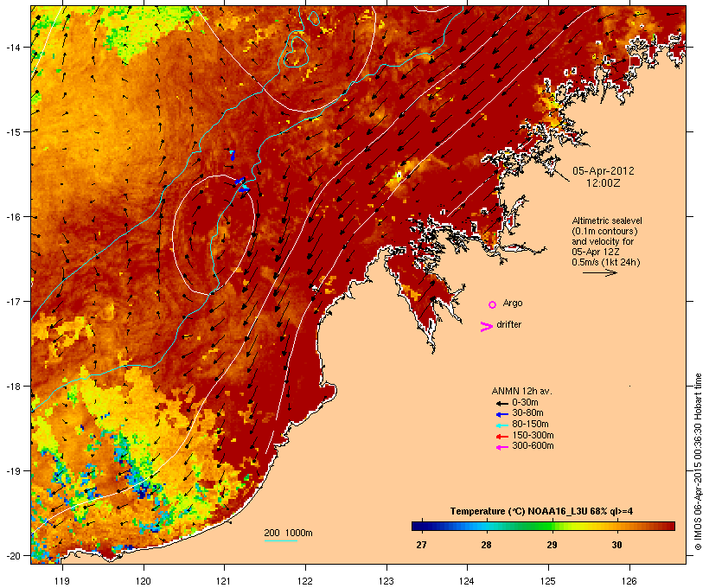Click the -14 latitude axis label
The height and width of the screenshot is (588, 709).
pyautogui.click(x=12, y=47)
